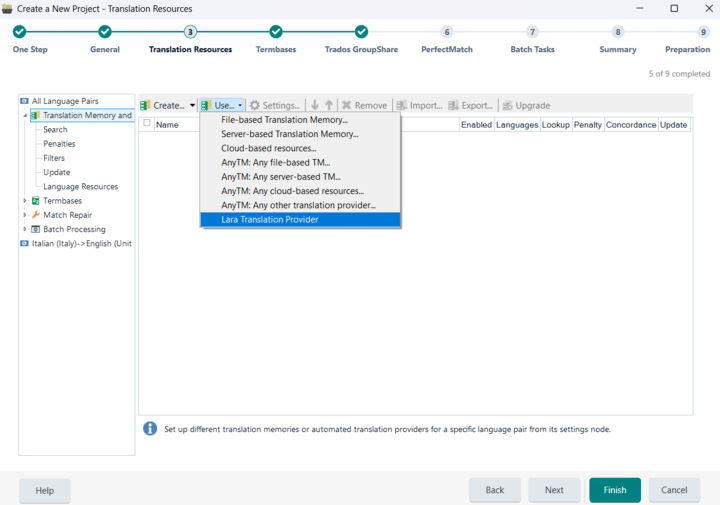Select File-based Translation Memory menu item
The height and width of the screenshot is (505, 720).
coord(284,120)
